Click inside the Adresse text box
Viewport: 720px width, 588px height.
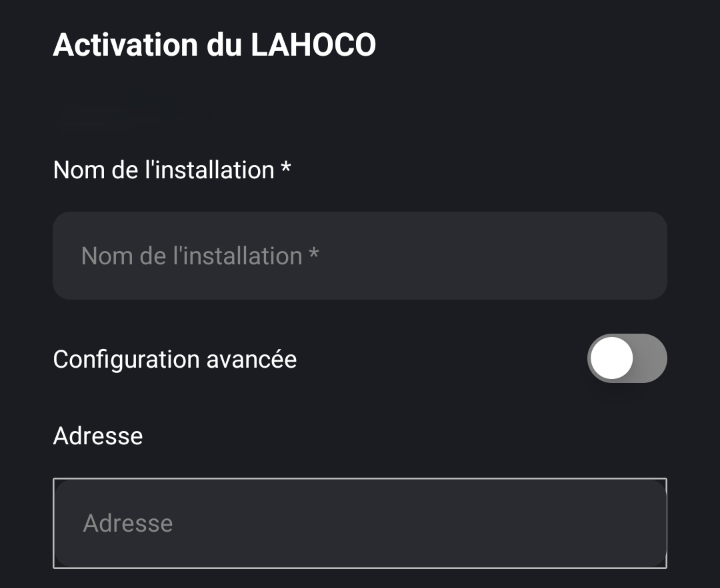(360, 523)
